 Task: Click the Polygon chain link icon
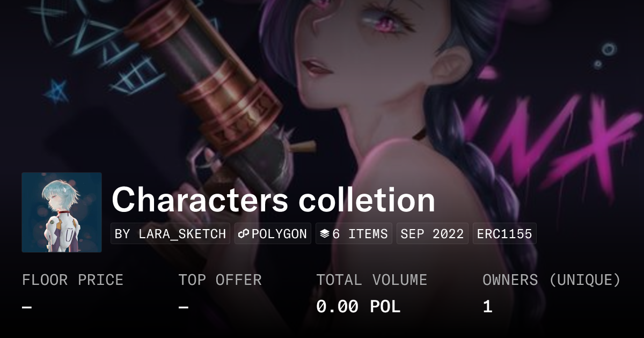pos(243,234)
